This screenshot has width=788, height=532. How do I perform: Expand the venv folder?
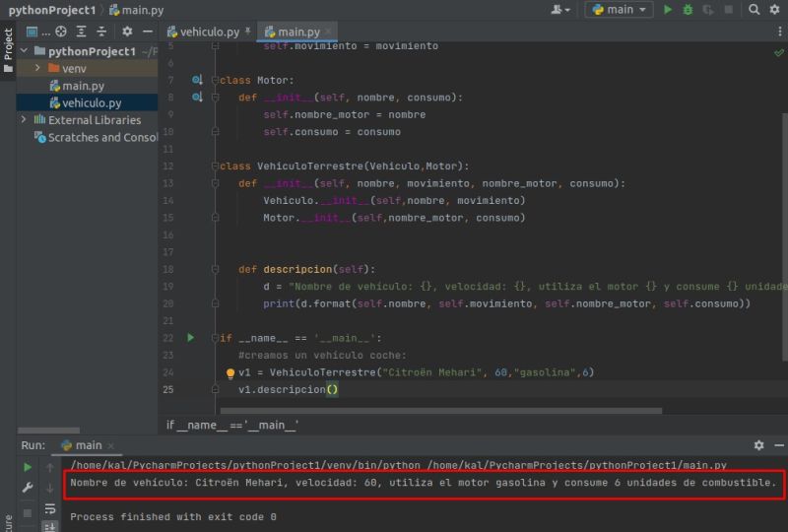[37, 67]
